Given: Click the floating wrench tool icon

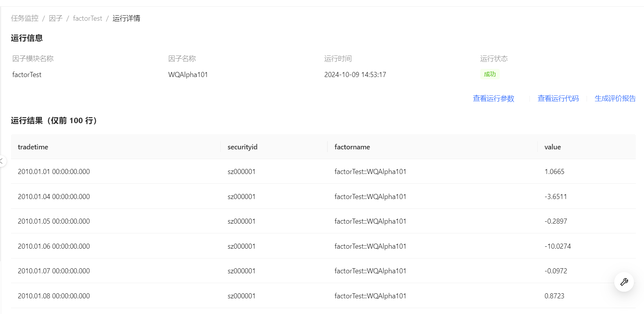Looking at the screenshot, I should click(624, 282).
